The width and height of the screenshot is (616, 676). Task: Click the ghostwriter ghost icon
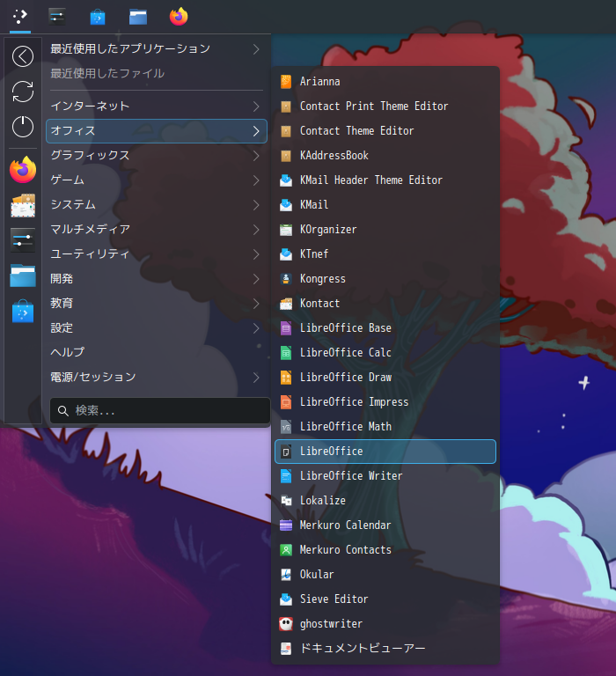(x=286, y=624)
